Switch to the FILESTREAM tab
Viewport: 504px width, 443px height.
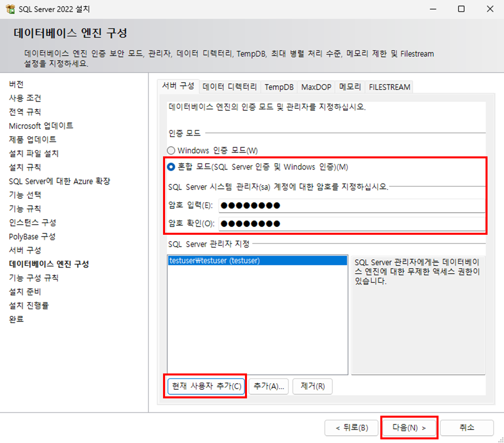point(389,87)
